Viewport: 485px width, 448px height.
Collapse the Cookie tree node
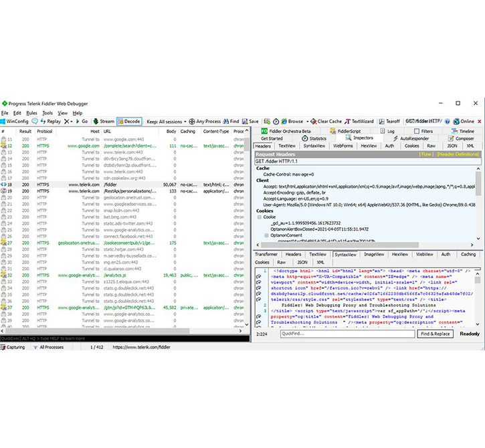click(259, 217)
